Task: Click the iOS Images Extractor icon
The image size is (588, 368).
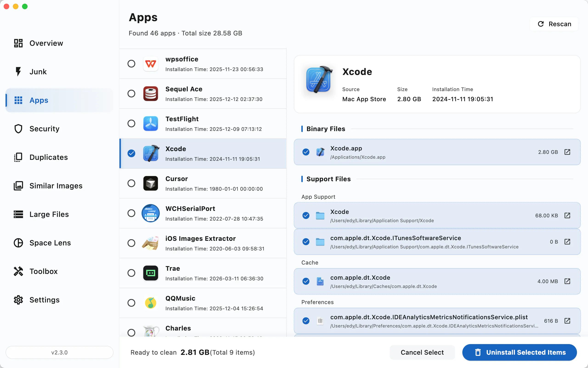Action: tap(151, 243)
